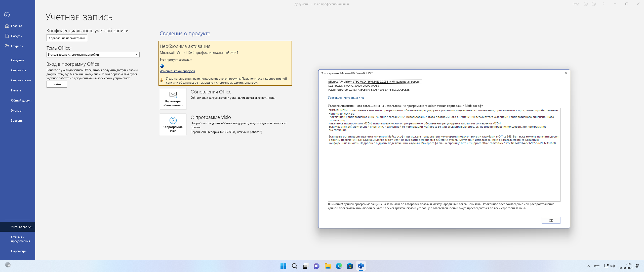Open Общий доступ section
Screen dimensions: 644x272
click(x=18, y=100)
